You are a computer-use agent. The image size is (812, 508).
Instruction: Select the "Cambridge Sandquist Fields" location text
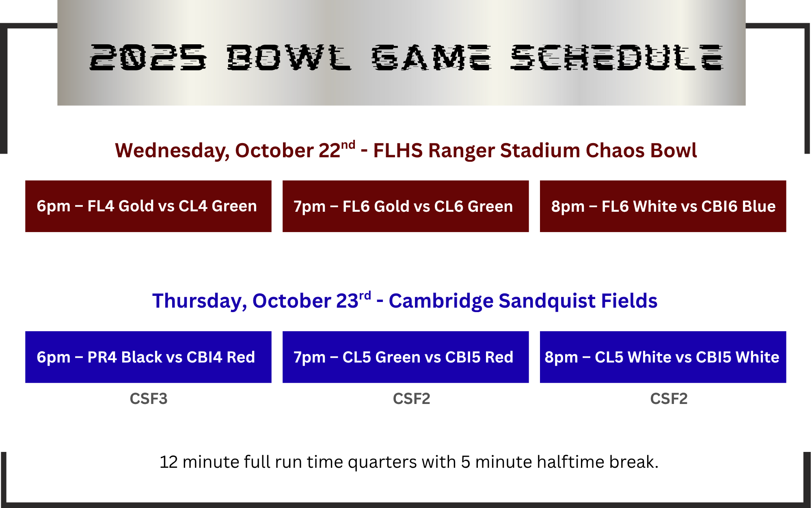pos(523,301)
